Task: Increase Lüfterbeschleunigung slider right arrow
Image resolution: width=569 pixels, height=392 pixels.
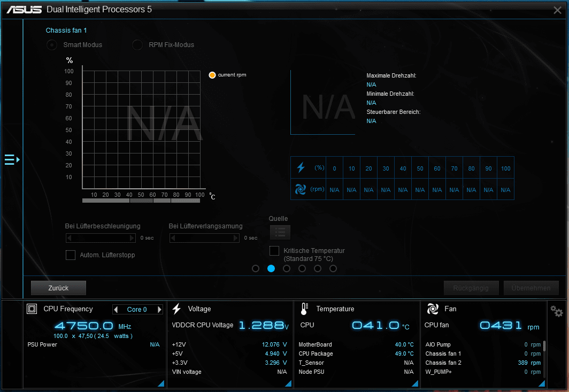Action: coord(132,238)
